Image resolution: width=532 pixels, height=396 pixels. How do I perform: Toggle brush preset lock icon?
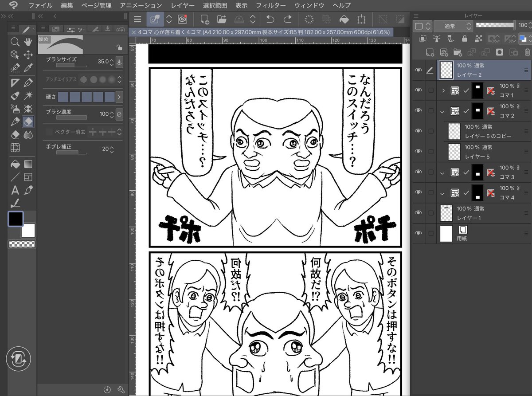(119, 47)
